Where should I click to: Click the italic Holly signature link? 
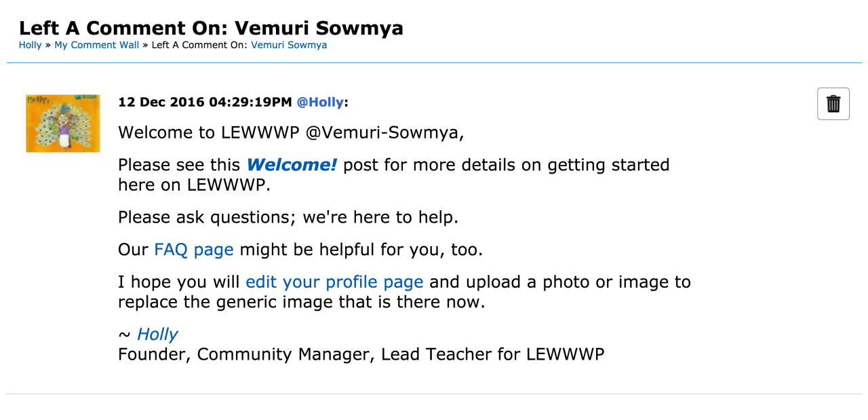[157, 335]
